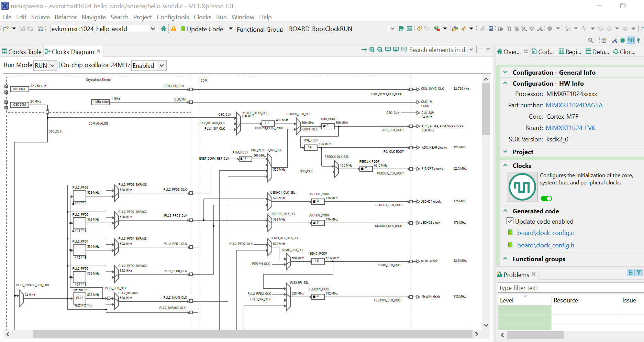644x342 pixels.
Task: Click the green Clocks square-wave icon
Action: coord(522,187)
